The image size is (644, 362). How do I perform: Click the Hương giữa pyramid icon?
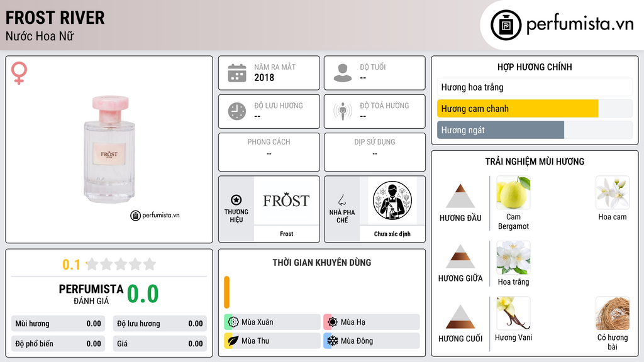coord(460,256)
